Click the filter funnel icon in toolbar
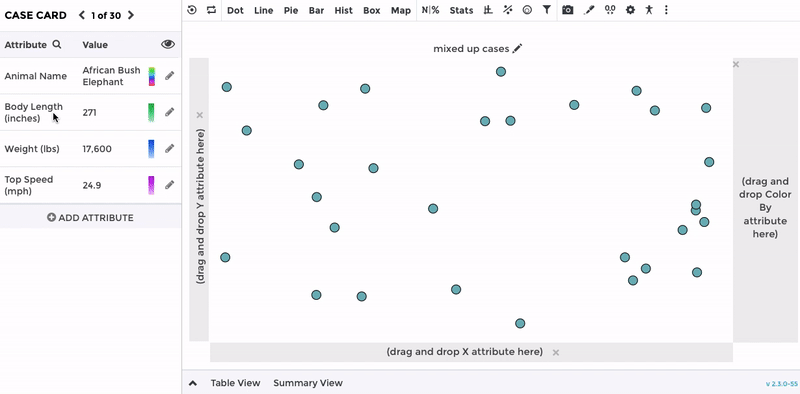Image resolution: width=800 pixels, height=394 pixels. 546,10
